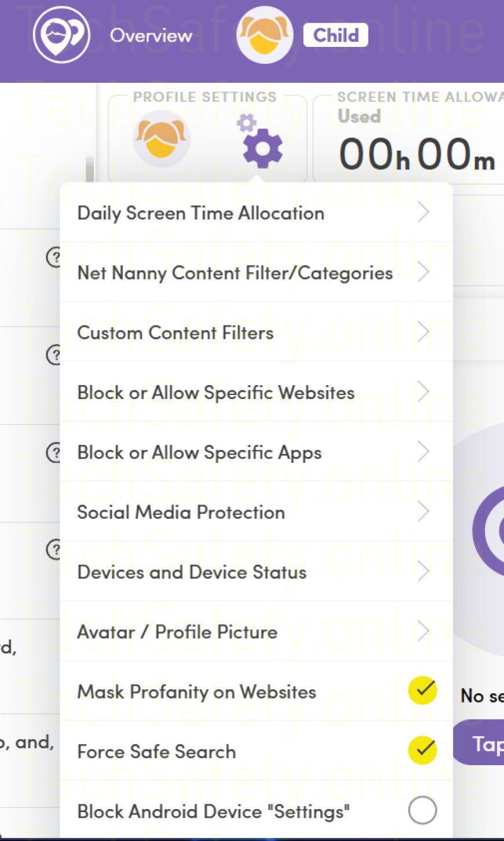
Task: Click the help icon beside Net Nanny Content Filter
Action: click(x=54, y=257)
